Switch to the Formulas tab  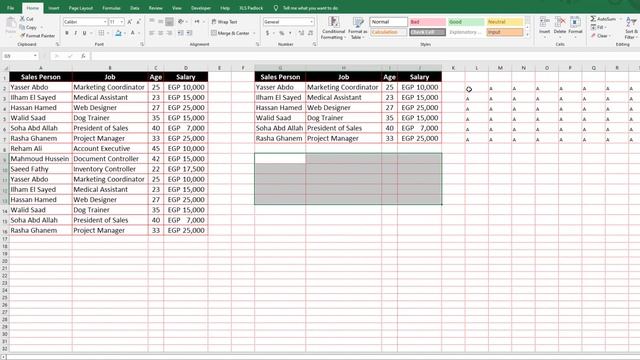coord(111,8)
